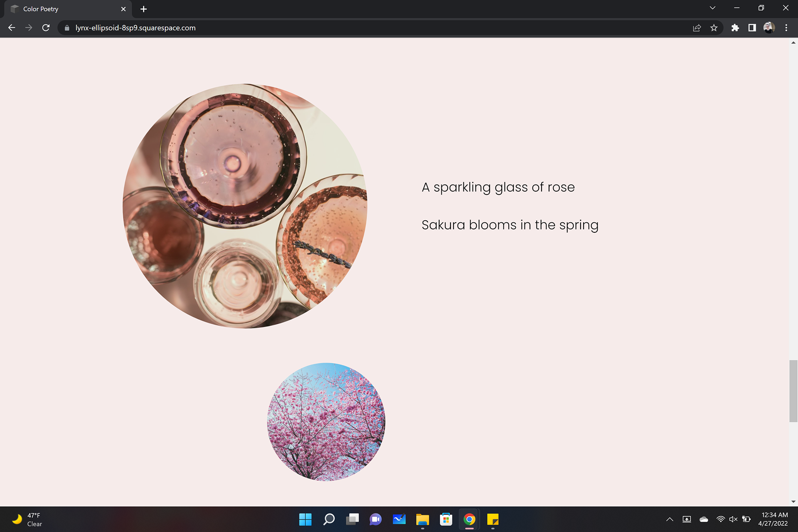Open the share this page icon
798x532 pixels.
click(697, 28)
